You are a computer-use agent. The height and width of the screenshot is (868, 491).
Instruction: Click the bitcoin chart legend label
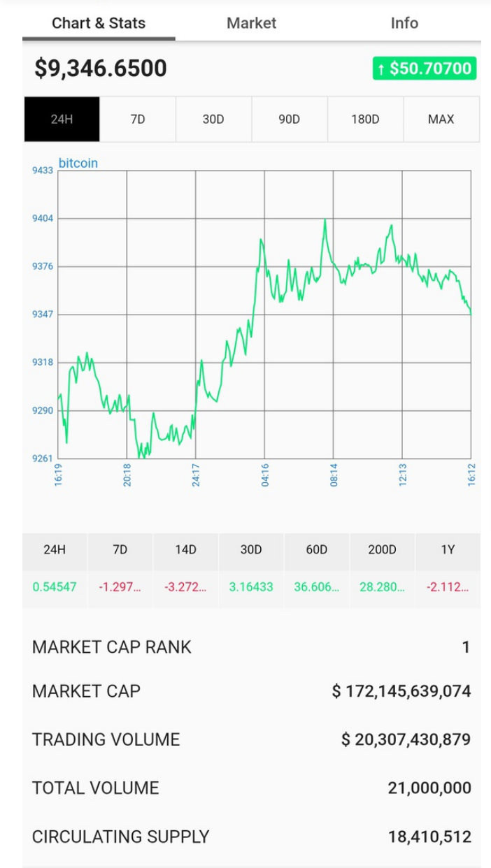(78, 163)
